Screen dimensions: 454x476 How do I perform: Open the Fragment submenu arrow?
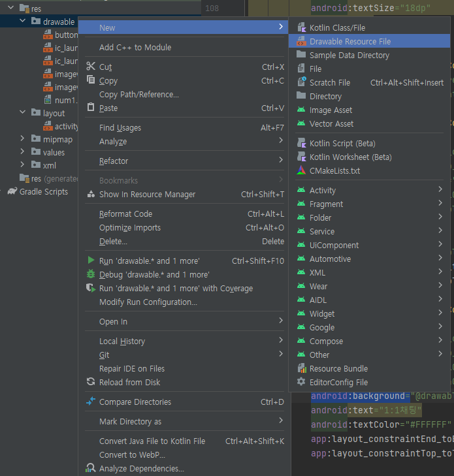click(440, 203)
